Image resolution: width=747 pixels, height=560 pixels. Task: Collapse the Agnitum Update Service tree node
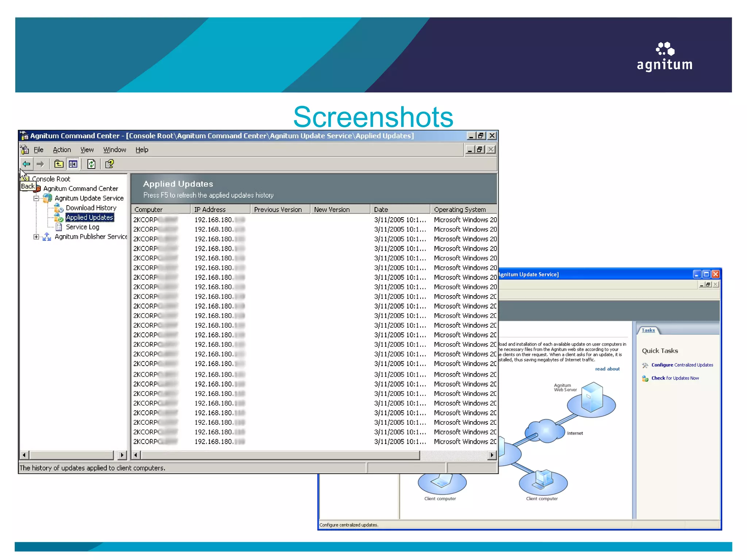pos(36,198)
